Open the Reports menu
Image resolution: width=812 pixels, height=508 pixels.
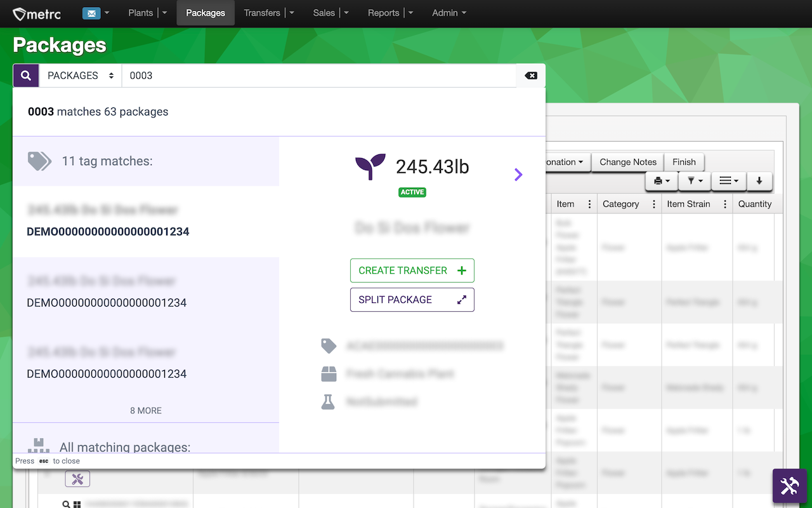tap(390, 13)
